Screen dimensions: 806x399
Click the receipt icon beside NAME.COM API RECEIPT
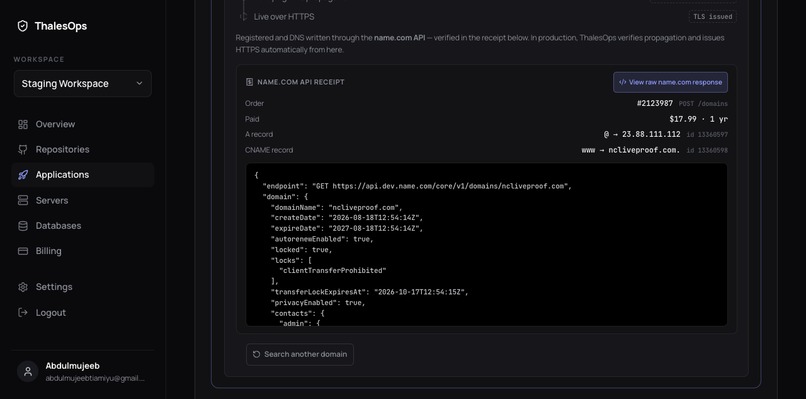click(x=249, y=82)
